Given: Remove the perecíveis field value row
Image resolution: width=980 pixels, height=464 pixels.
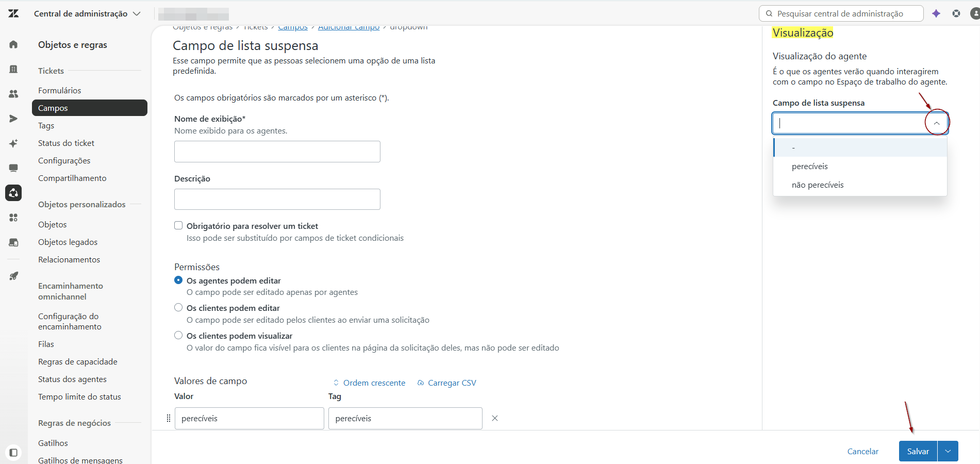Looking at the screenshot, I should [495, 418].
